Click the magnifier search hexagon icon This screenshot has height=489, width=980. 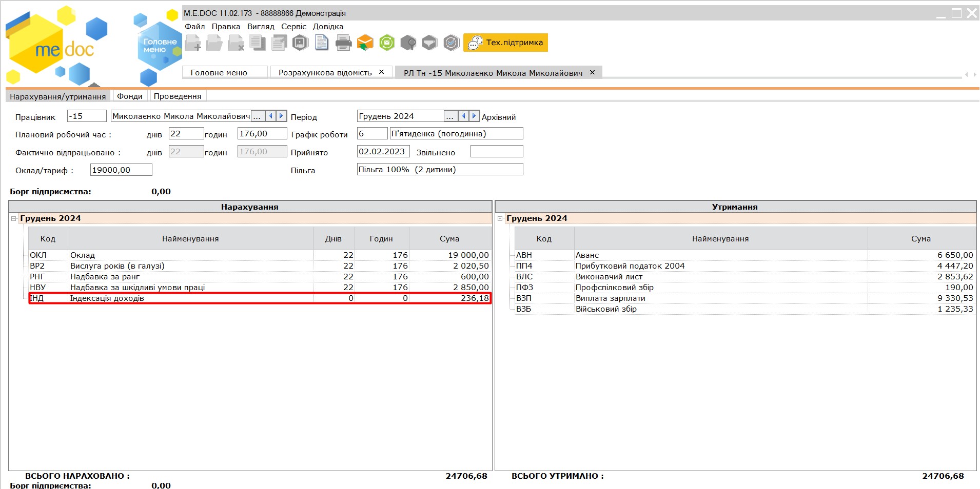pyautogui.click(x=408, y=43)
